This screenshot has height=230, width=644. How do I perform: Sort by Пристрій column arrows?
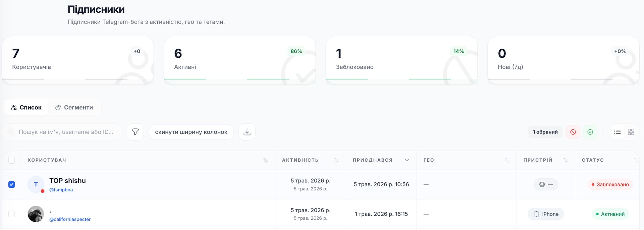[x=565, y=160]
